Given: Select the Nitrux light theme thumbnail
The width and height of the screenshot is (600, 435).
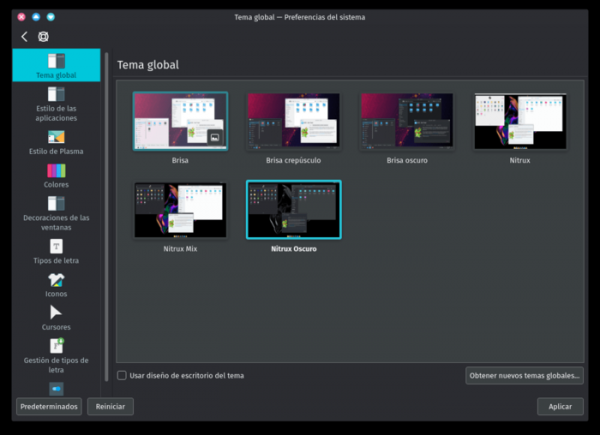Looking at the screenshot, I should pos(520,122).
